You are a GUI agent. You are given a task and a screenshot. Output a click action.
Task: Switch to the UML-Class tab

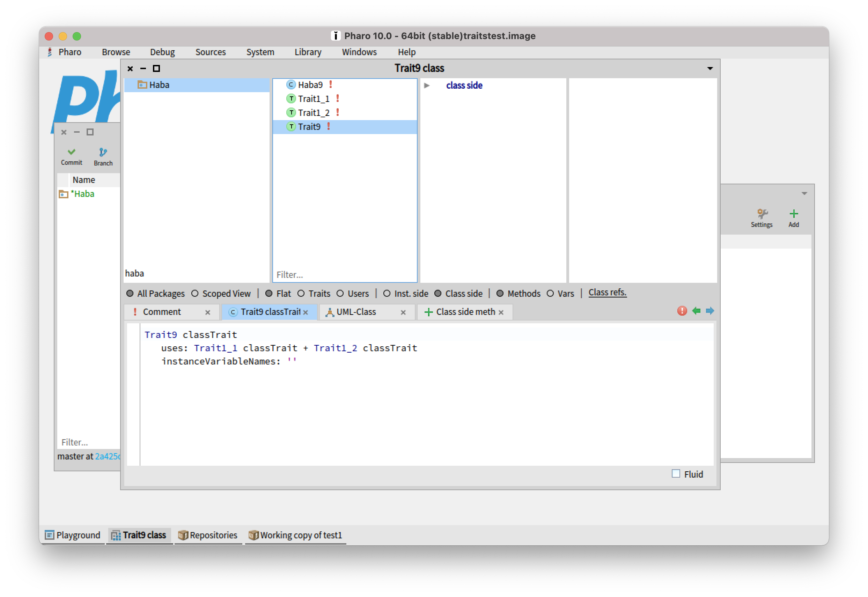pyautogui.click(x=356, y=311)
